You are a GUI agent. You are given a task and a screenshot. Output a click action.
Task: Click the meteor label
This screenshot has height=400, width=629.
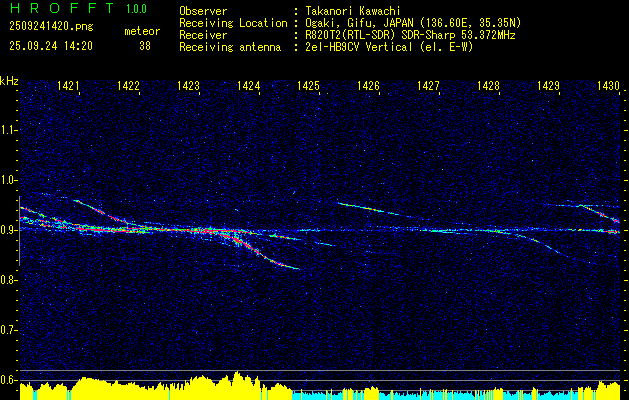(142, 31)
